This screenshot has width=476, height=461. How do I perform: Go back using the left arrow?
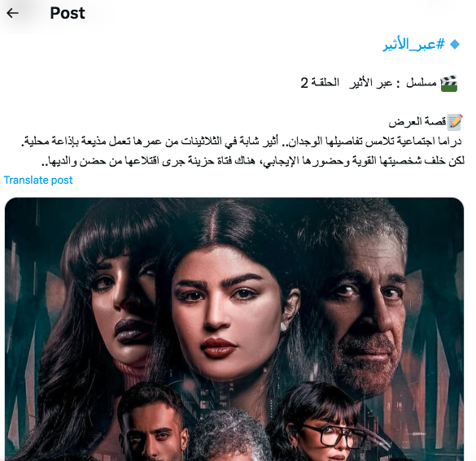click(12, 13)
